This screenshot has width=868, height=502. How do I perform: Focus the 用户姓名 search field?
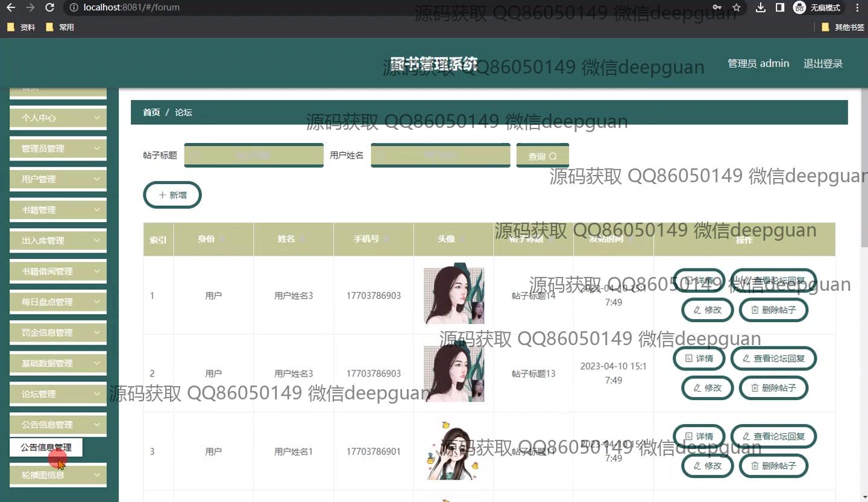pyautogui.click(x=441, y=156)
